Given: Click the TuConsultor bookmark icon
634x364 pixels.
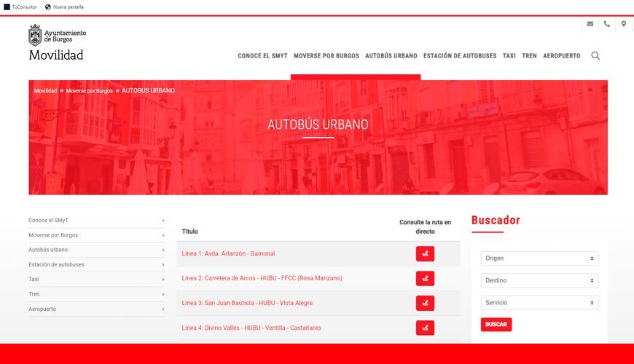Looking at the screenshot, I should (x=7, y=7).
